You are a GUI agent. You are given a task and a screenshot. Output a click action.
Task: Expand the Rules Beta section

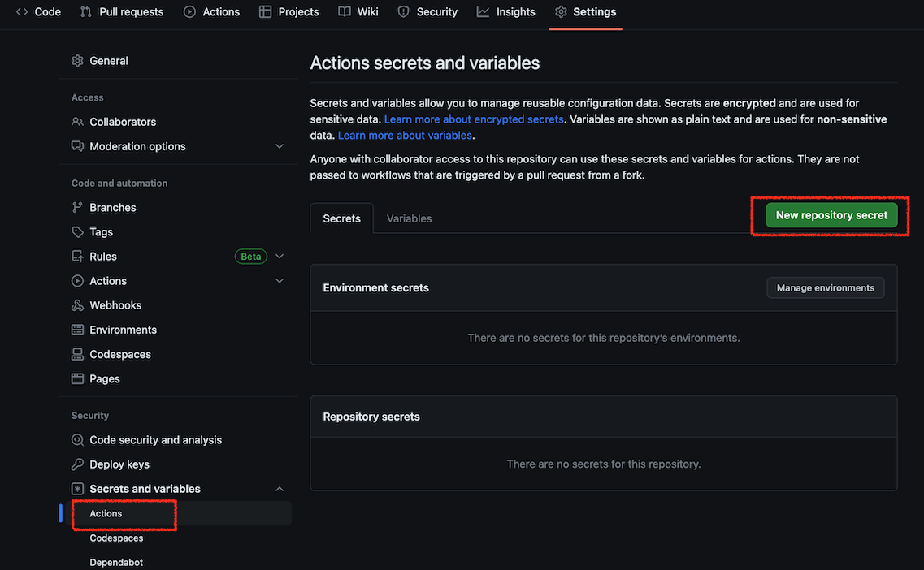280,256
